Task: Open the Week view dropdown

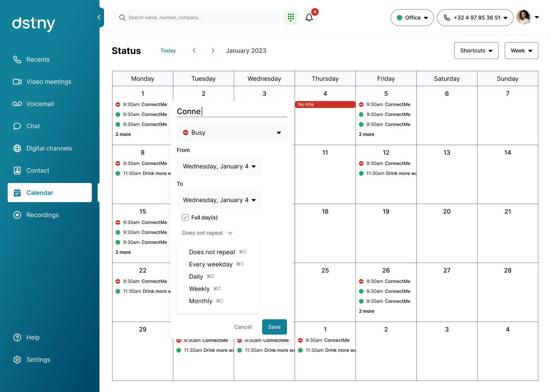Action: pyautogui.click(x=521, y=51)
